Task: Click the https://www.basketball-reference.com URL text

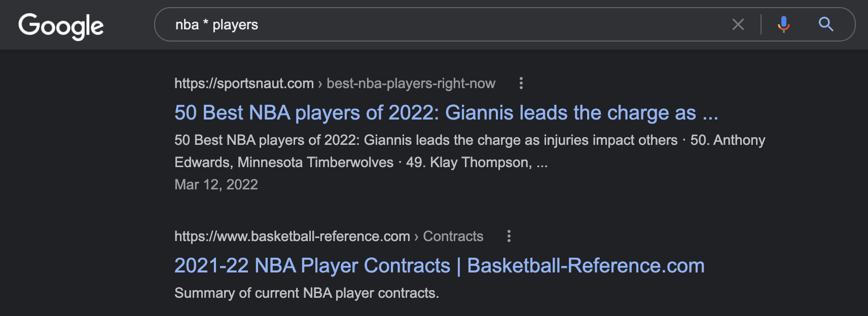Action: pos(292,236)
